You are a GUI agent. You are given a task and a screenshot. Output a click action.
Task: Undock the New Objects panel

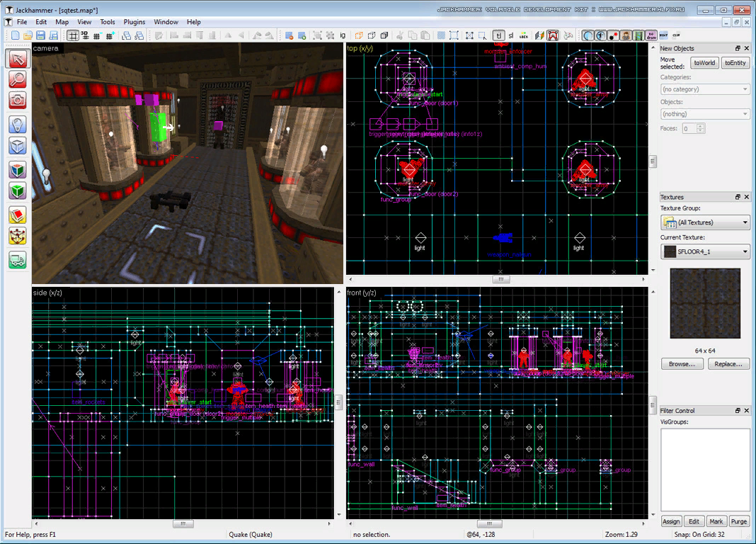pyautogui.click(x=738, y=48)
